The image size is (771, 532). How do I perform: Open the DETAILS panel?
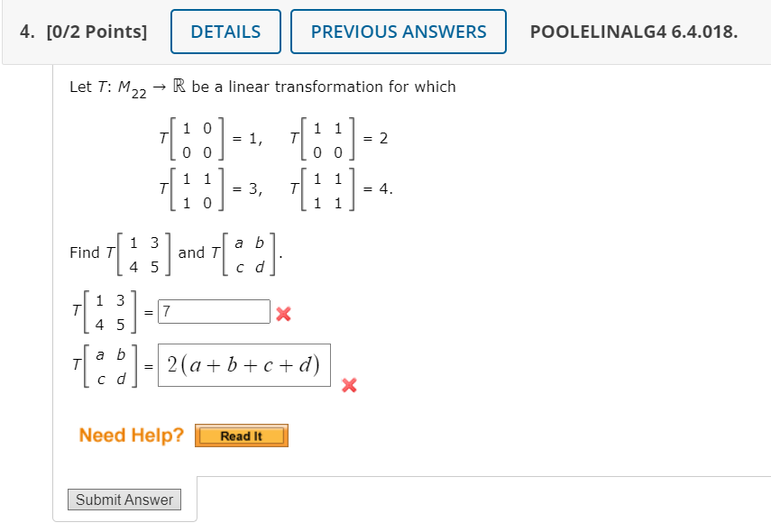pyautogui.click(x=225, y=31)
